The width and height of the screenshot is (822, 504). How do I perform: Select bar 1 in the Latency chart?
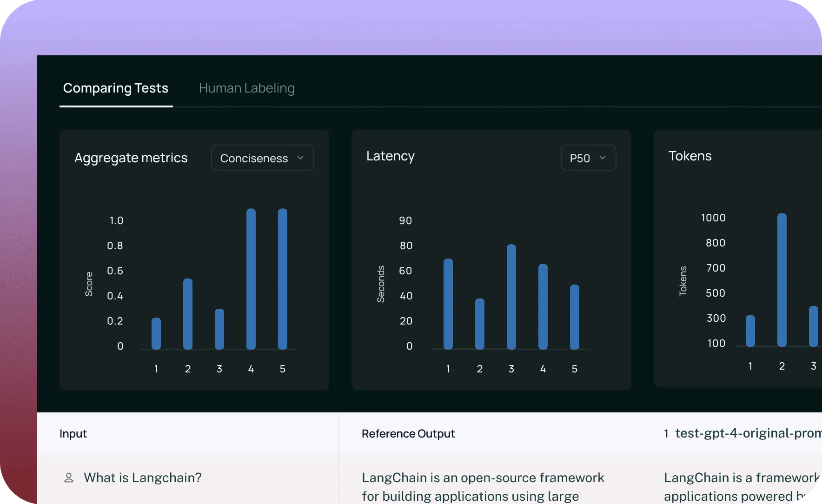coord(448,304)
